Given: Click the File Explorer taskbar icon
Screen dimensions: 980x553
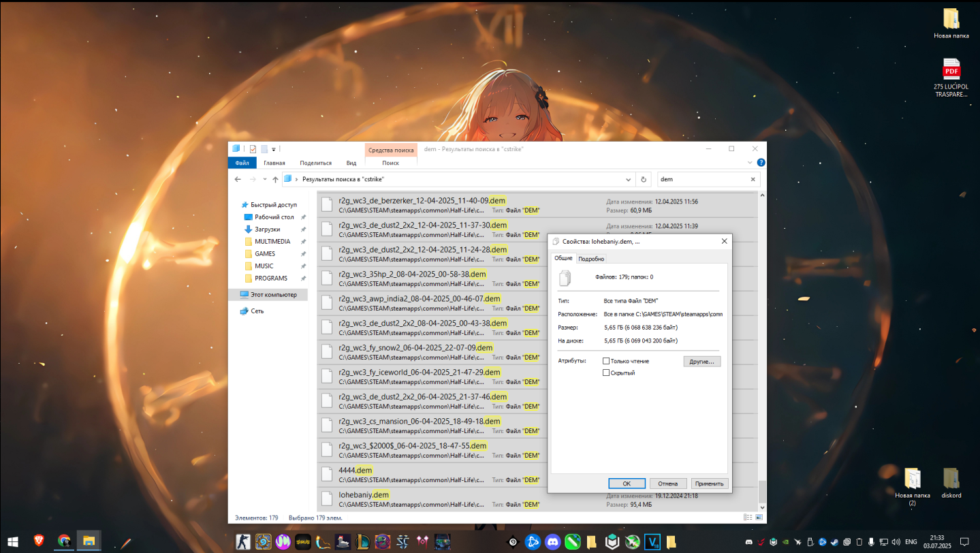Looking at the screenshot, I should coord(89,542).
